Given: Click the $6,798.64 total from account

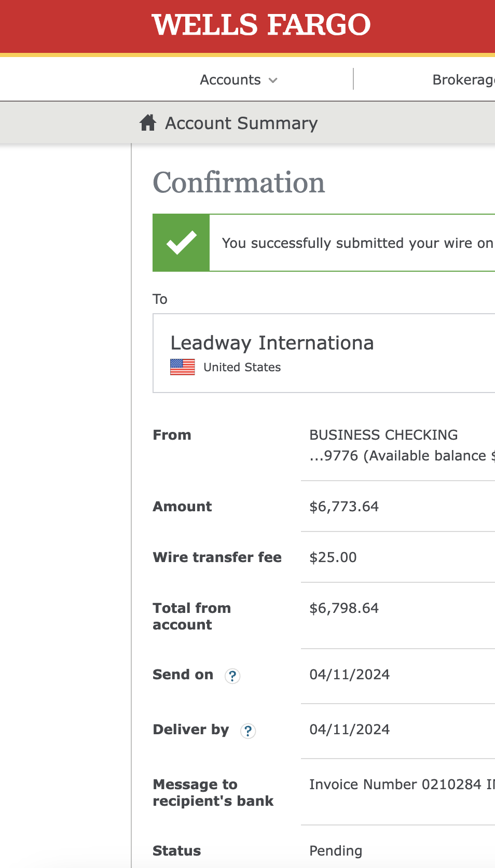Looking at the screenshot, I should click(344, 608).
